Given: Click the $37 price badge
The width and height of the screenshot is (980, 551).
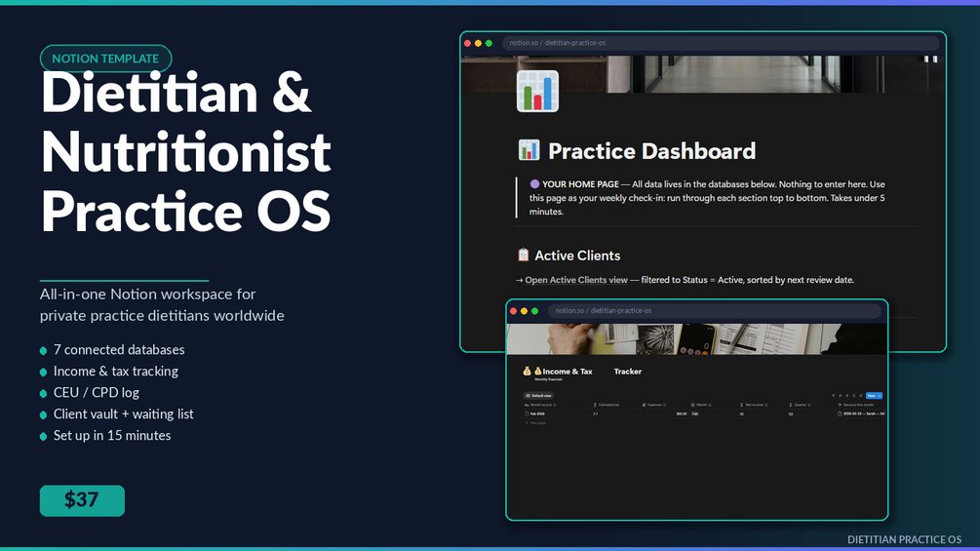Looking at the screenshot, I should [x=82, y=500].
